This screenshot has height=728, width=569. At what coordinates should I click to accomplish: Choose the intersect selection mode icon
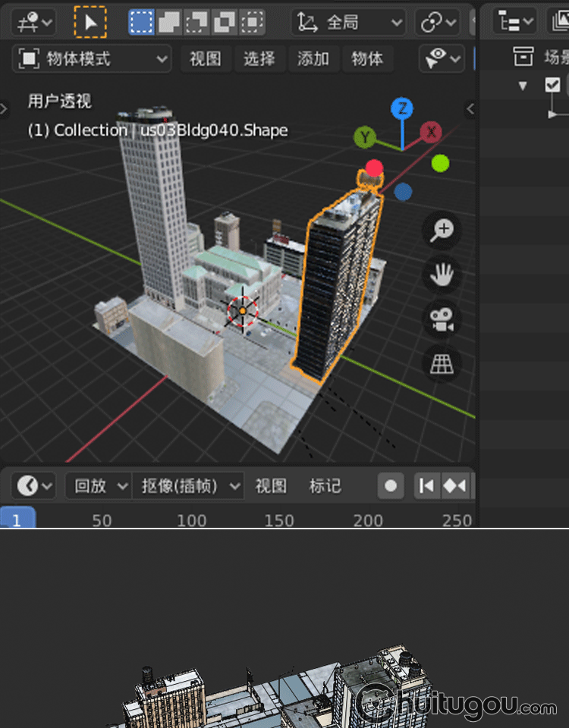[x=251, y=22]
